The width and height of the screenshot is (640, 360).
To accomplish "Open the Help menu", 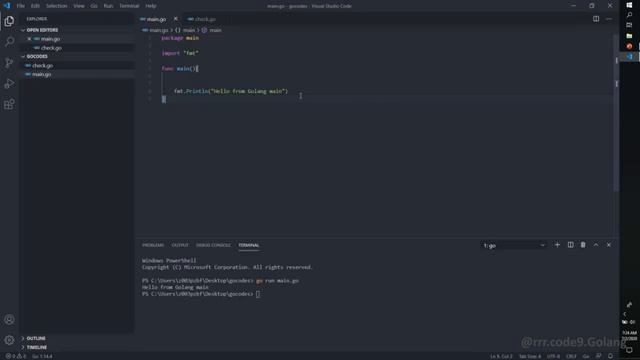I will click(x=151, y=6).
